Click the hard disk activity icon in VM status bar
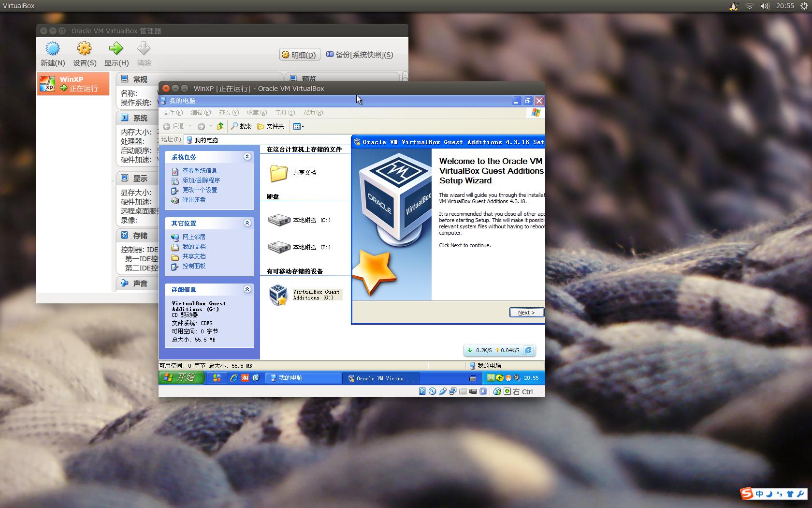 [x=422, y=391]
